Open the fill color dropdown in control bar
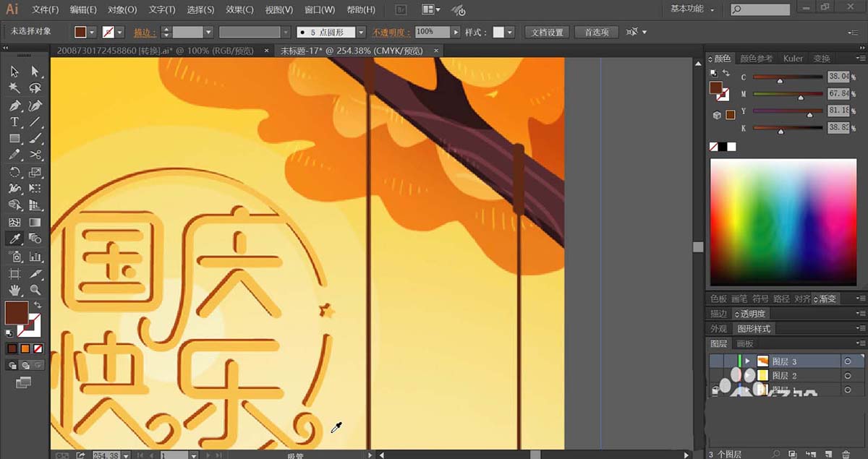Image resolution: width=868 pixels, height=459 pixels. pos(93,33)
